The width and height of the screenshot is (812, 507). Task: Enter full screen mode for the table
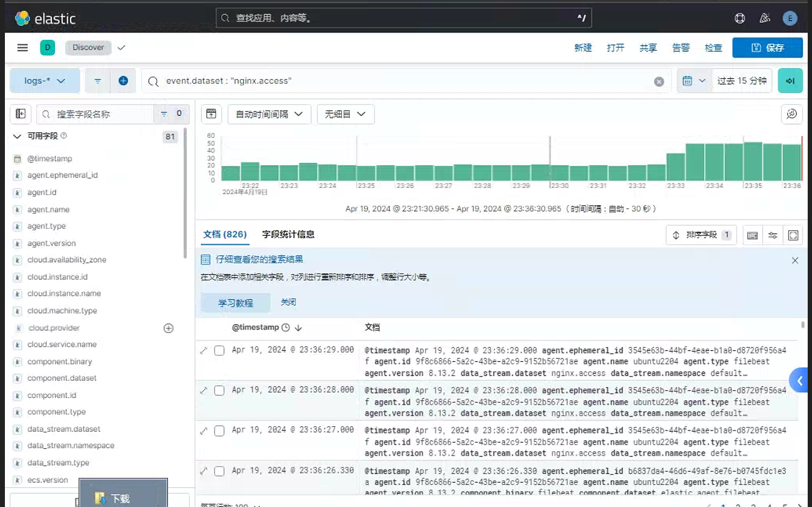pyautogui.click(x=793, y=235)
